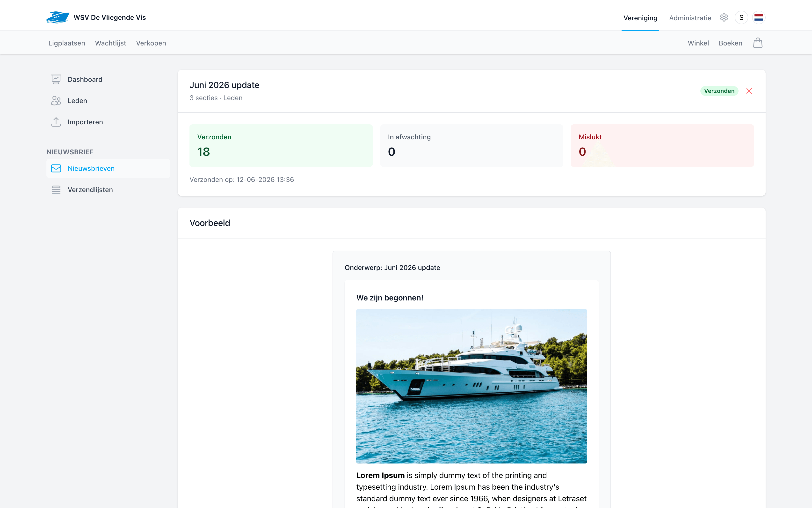This screenshot has width=812, height=508.
Task: Click the Nieuwsbrieven envelope icon
Action: tap(56, 168)
